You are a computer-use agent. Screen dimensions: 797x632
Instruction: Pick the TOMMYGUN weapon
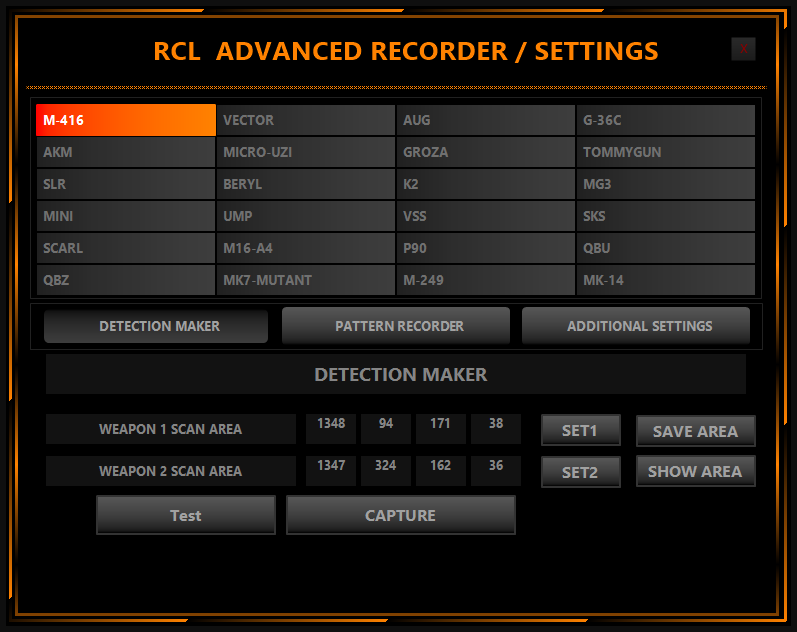[666, 152]
